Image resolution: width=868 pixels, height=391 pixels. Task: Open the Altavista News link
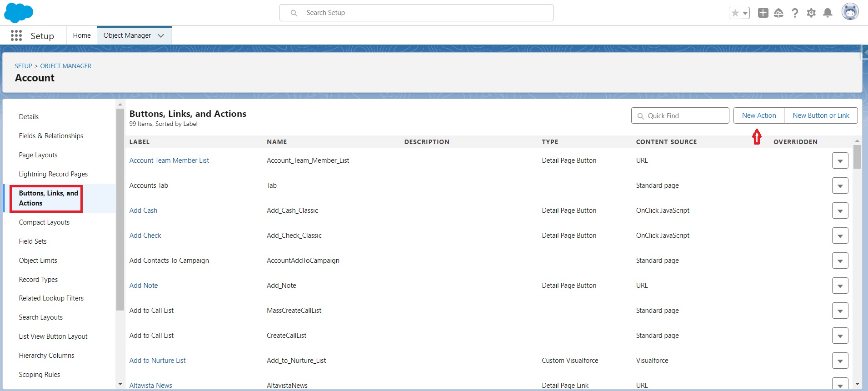point(151,386)
